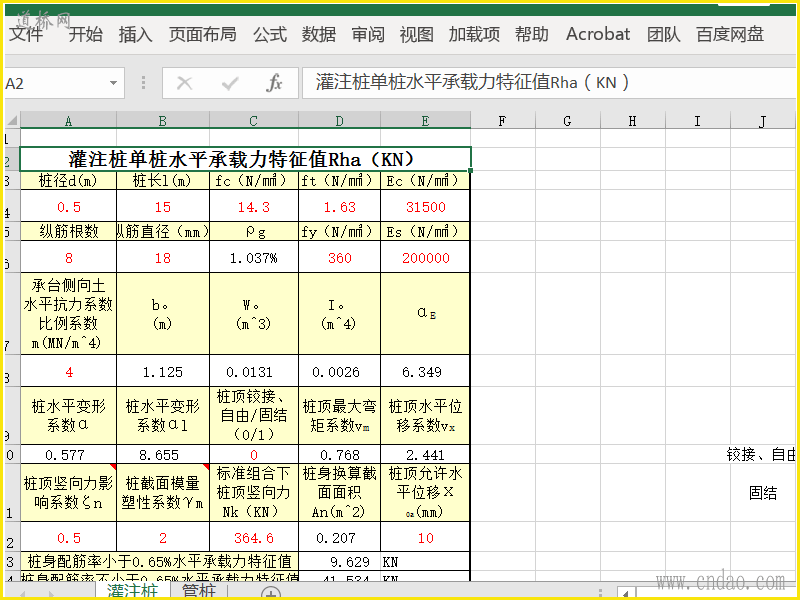This screenshot has height=600, width=800.
Task: Select the 桩长 value cell 15
Action: coord(163,207)
